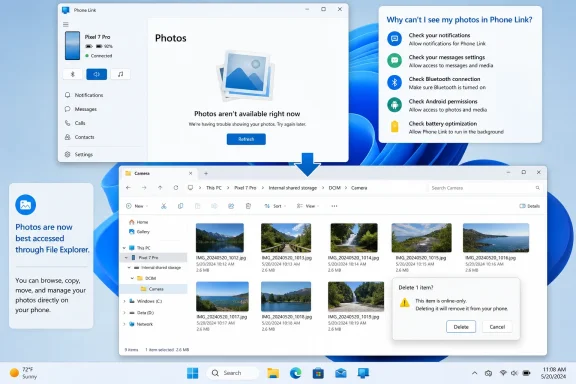Open Phone Link from the taskbar
Screen dimensions: 576x384
363,373
